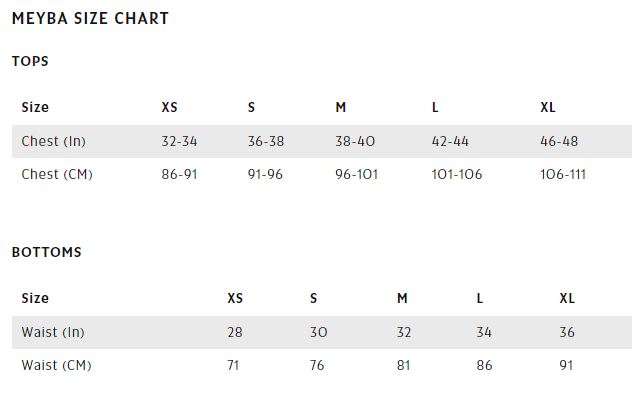The height and width of the screenshot is (408, 638).
Task: Click the waist 91 centimeter value
Action: [566, 365]
